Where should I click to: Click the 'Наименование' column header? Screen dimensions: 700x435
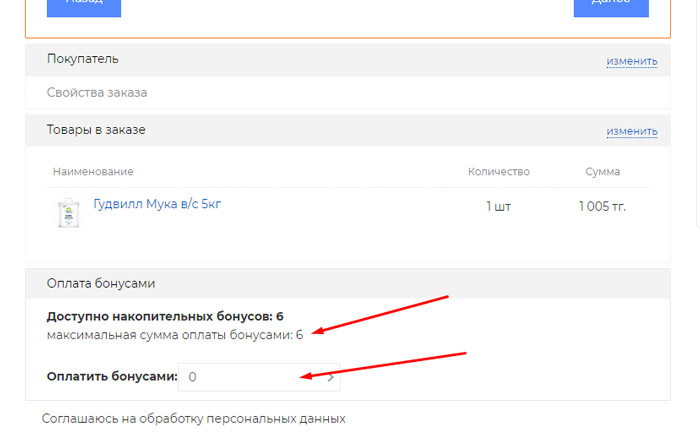click(93, 172)
